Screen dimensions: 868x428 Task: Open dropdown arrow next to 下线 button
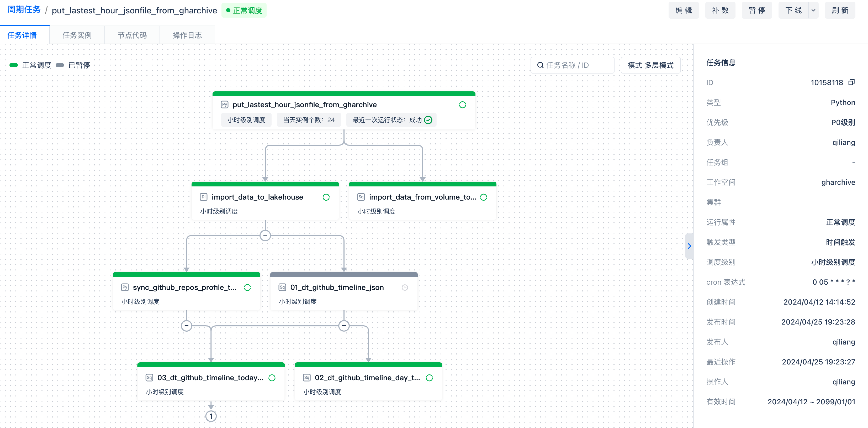click(x=813, y=11)
